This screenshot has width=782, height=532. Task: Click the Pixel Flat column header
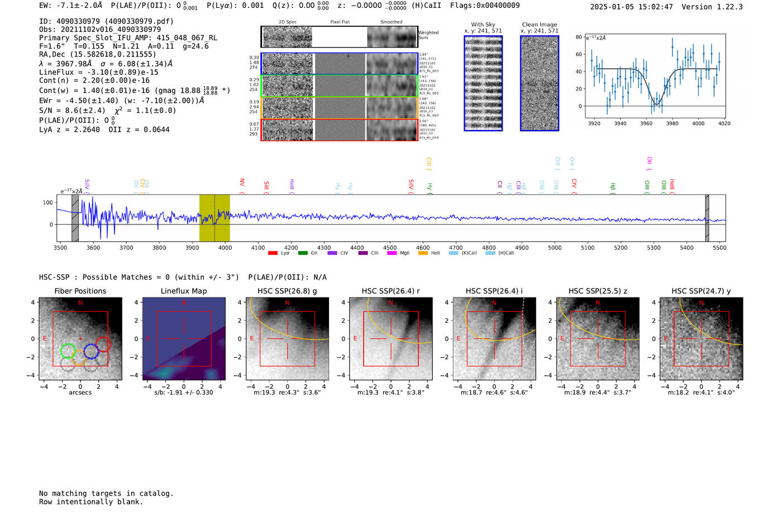[340, 22]
